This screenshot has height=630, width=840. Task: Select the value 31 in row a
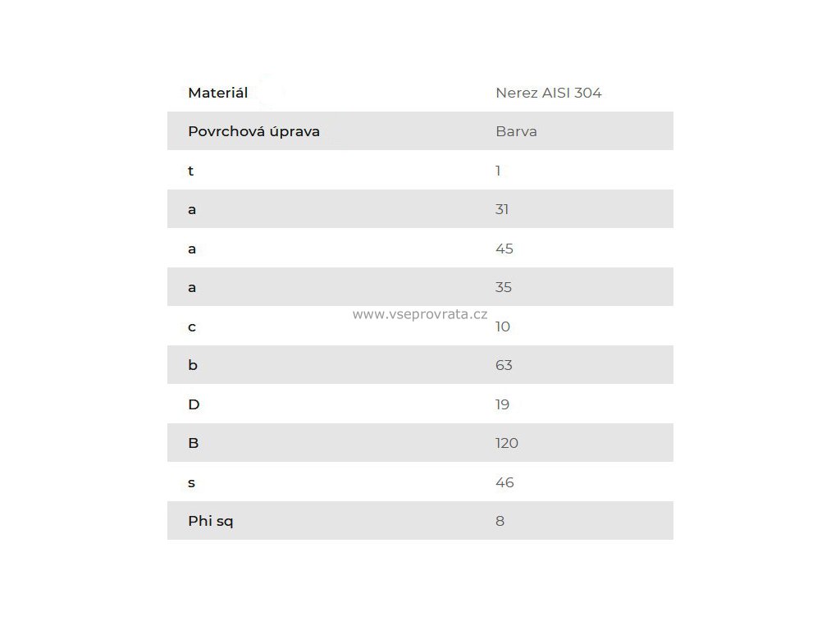point(501,209)
